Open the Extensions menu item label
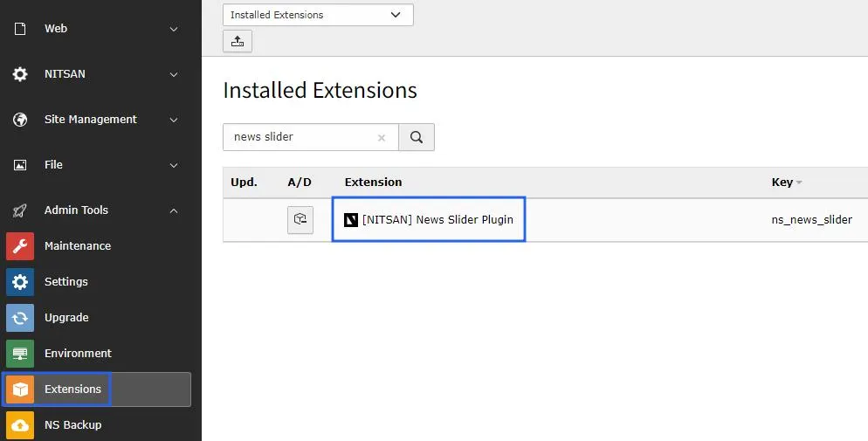 coord(73,389)
